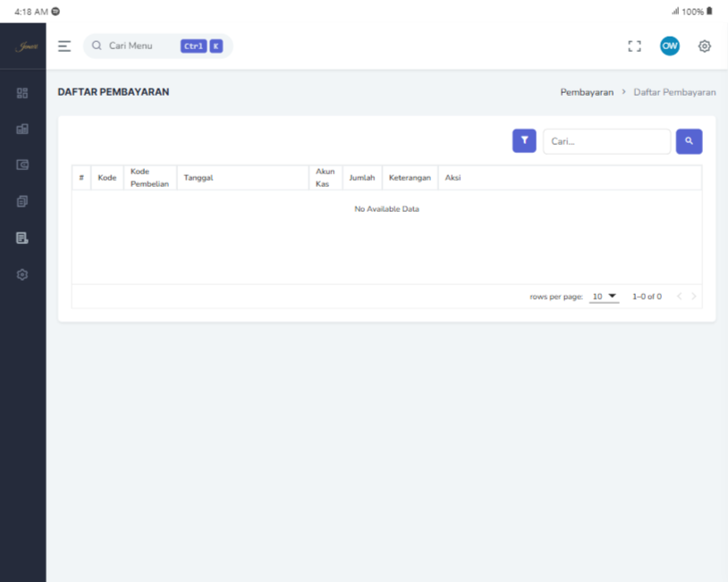Screen dimensions: 728x582
Task: Click the Jones logo in the sidebar
Action: (x=22, y=46)
